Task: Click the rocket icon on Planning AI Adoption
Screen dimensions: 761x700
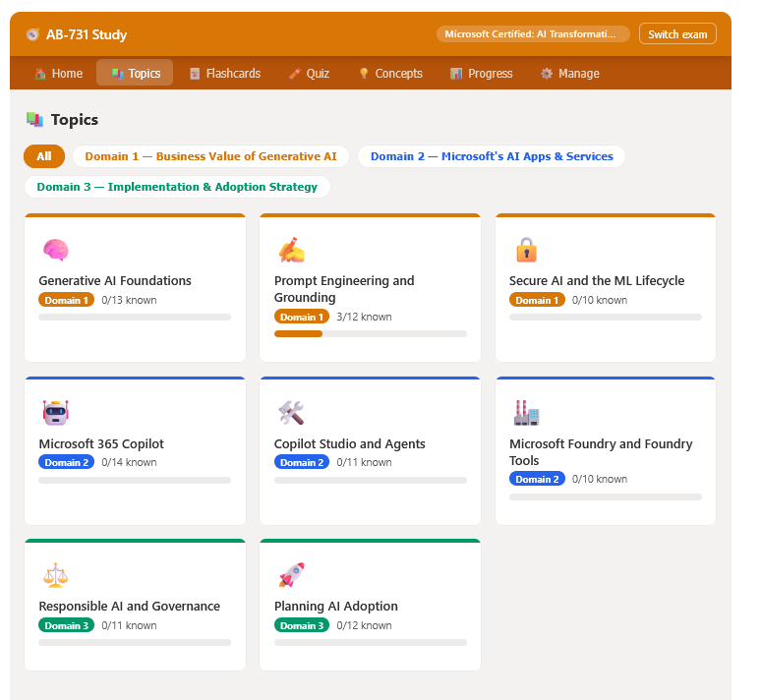Action: 291,575
